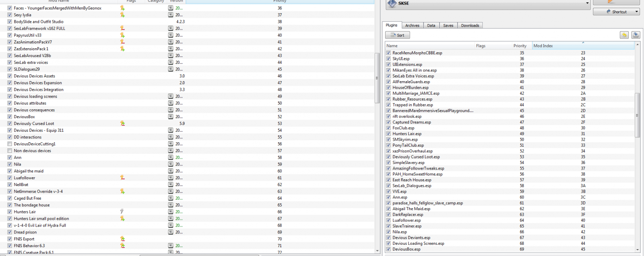Click the plugin list vertical scrollbar
The width and height of the screenshot is (644, 256).
point(637,115)
